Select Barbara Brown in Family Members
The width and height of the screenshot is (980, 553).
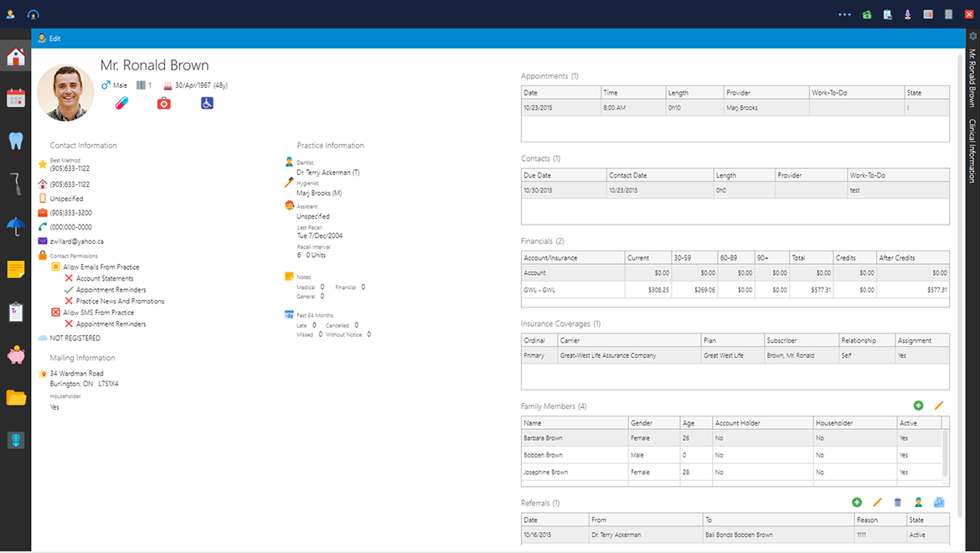pyautogui.click(x=543, y=438)
